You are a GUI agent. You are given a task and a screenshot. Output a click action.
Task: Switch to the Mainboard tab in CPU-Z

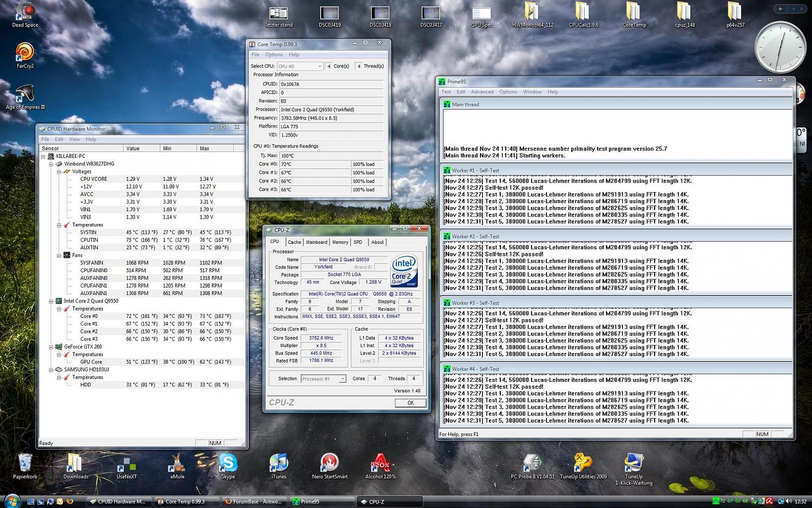317,242
